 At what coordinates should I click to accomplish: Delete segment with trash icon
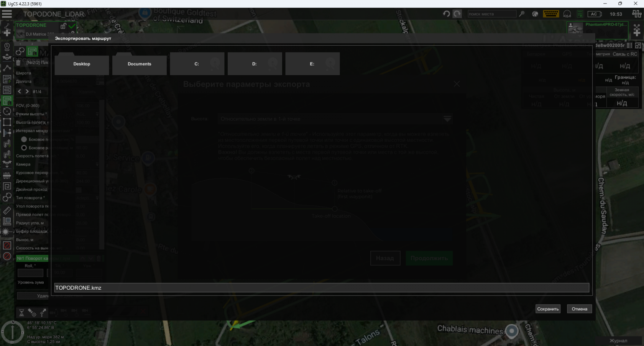pos(18,62)
